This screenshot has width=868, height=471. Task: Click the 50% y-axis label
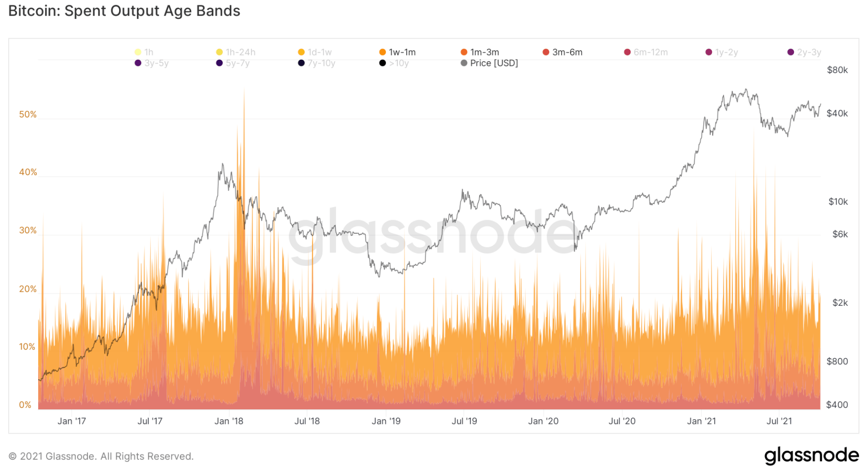[x=28, y=114]
